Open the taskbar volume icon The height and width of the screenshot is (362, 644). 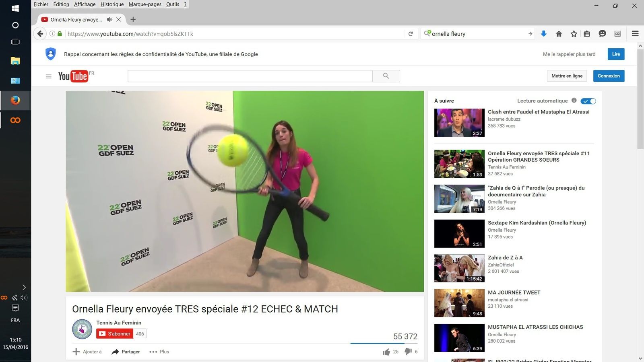[x=24, y=298]
